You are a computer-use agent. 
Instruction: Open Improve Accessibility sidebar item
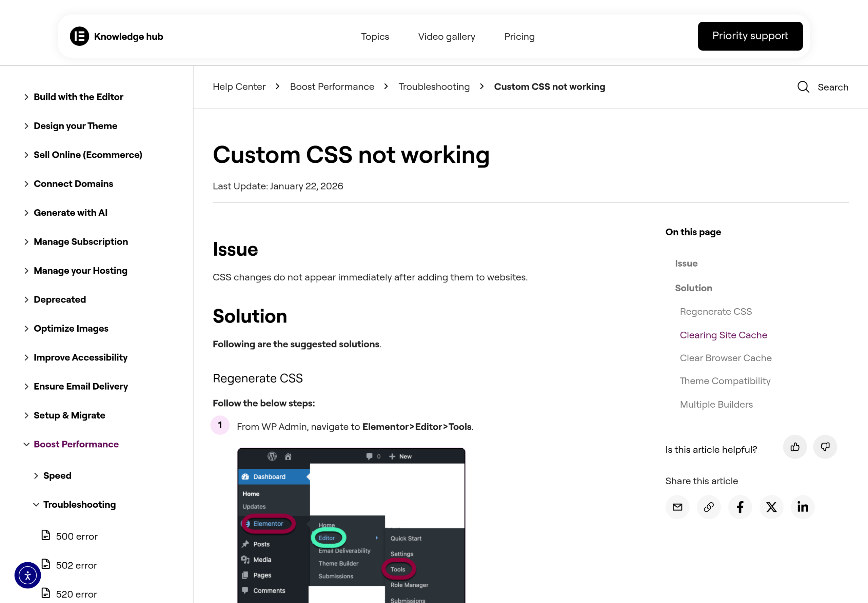pyautogui.click(x=80, y=357)
